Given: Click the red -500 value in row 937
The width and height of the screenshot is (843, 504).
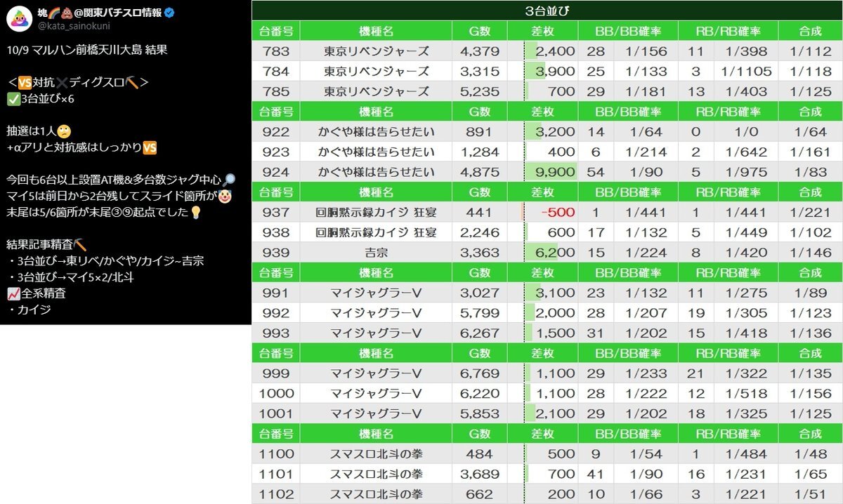Looking at the screenshot, I should pos(558,213).
